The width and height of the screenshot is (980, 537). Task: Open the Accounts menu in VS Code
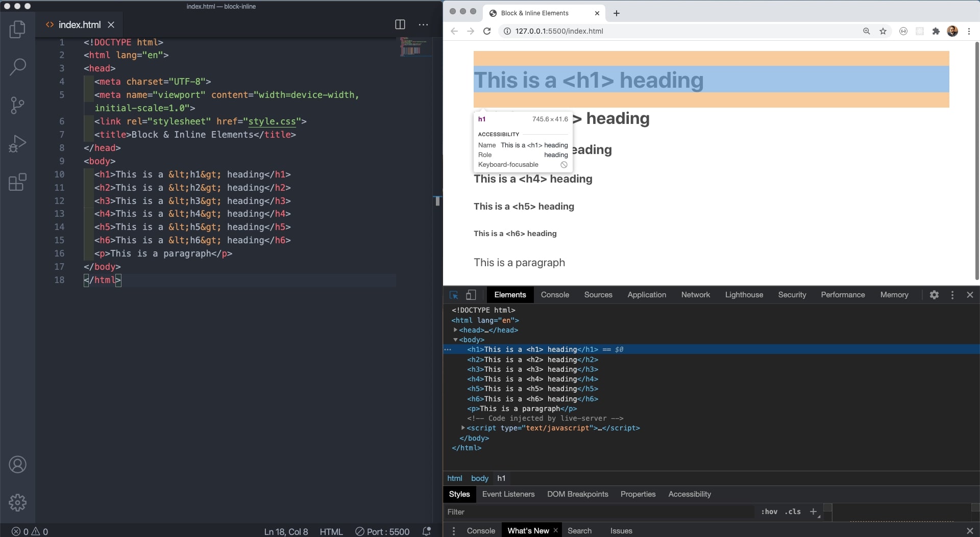[x=17, y=465]
